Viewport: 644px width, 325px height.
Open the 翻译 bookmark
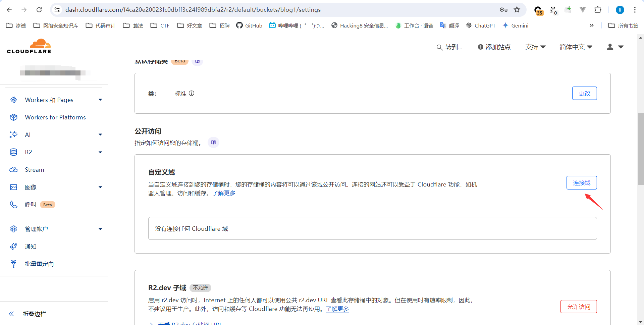(x=449, y=25)
